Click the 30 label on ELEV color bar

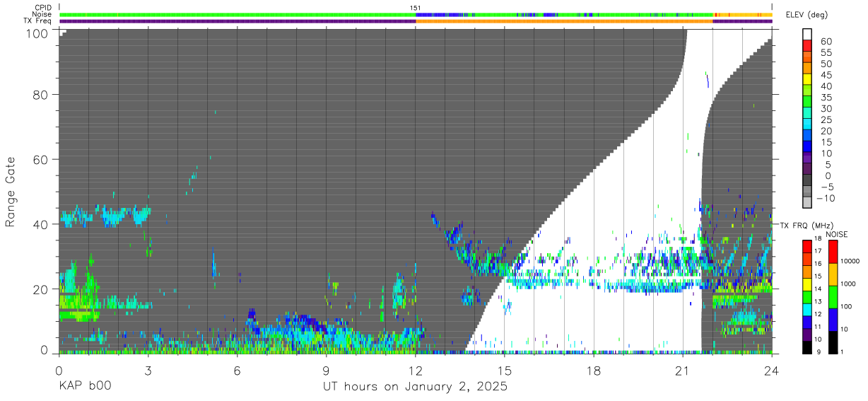coord(825,108)
